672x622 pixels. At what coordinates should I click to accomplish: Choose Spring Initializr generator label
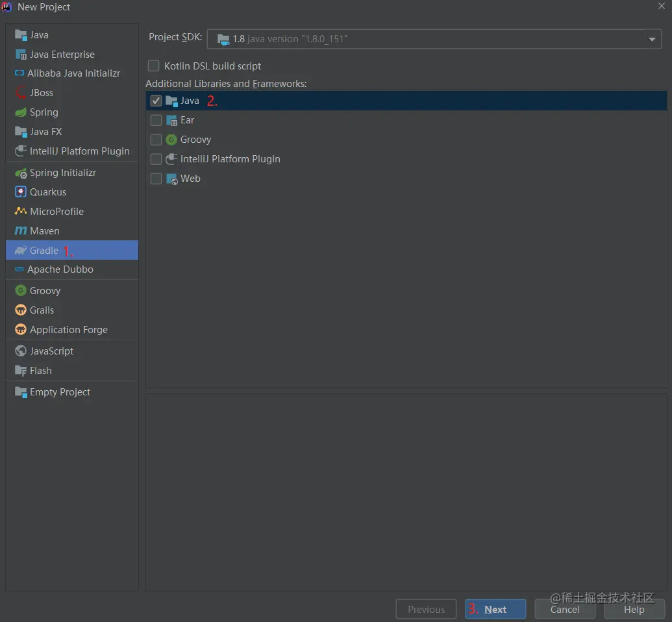coord(63,173)
